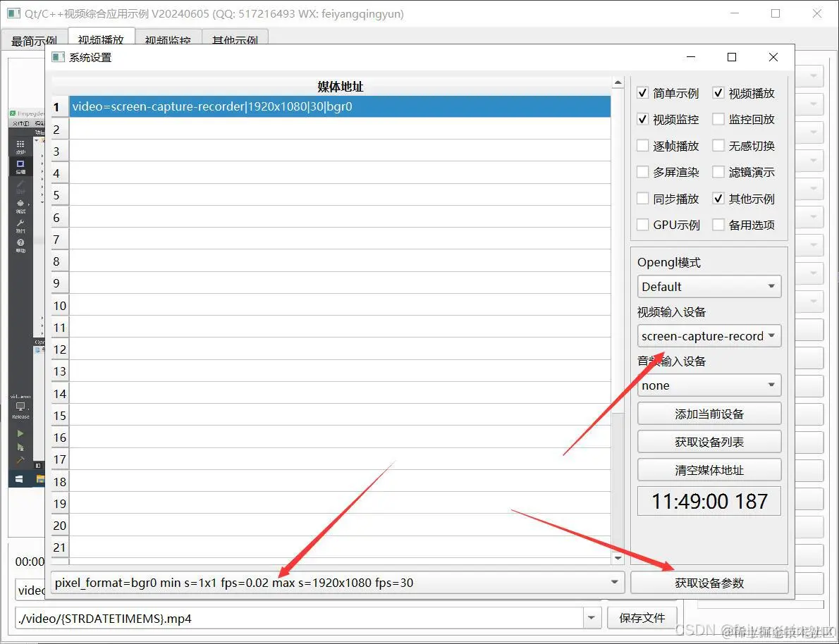
Task: Select the video=screen-capture-recorder media address cell
Action: click(340, 106)
